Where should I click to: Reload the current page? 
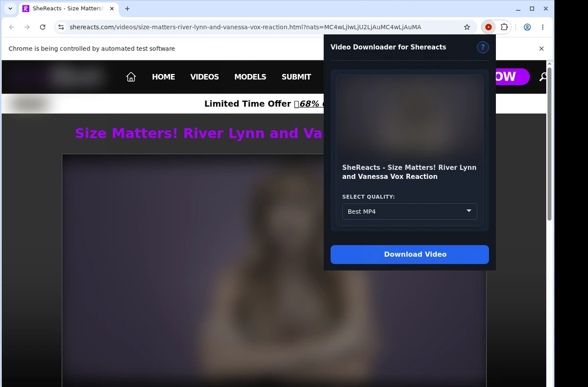[43, 27]
